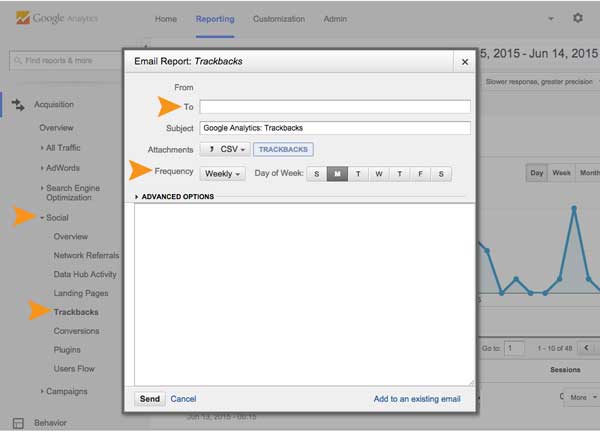The width and height of the screenshot is (600, 431).
Task: Open the settings gear icon
Action: click(x=577, y=18)
